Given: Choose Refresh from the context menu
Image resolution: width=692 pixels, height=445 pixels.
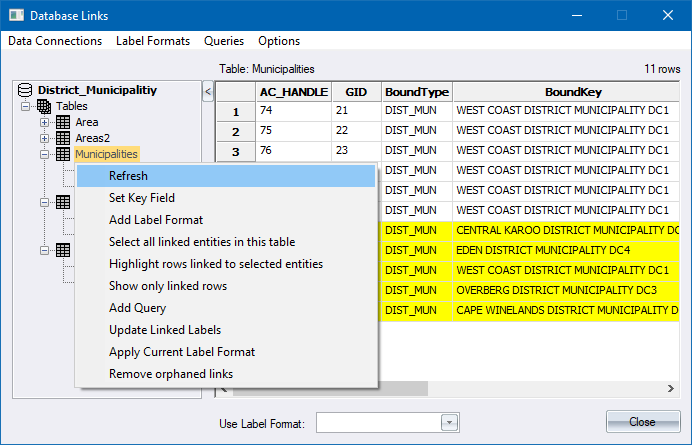Looking at the screenshot, I should [128, 176].
